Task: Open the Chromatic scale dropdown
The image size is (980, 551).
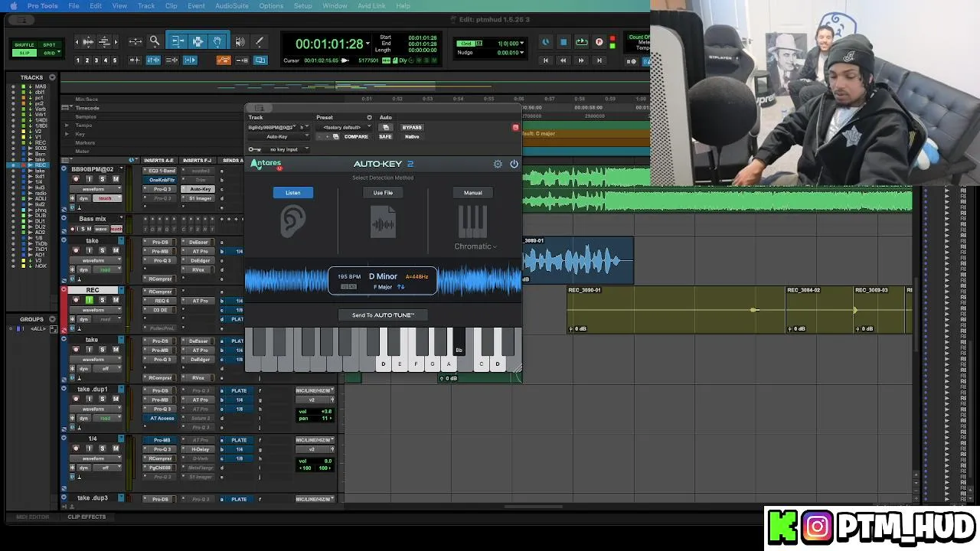Action: pyautogui.click(x=475, y=246)
